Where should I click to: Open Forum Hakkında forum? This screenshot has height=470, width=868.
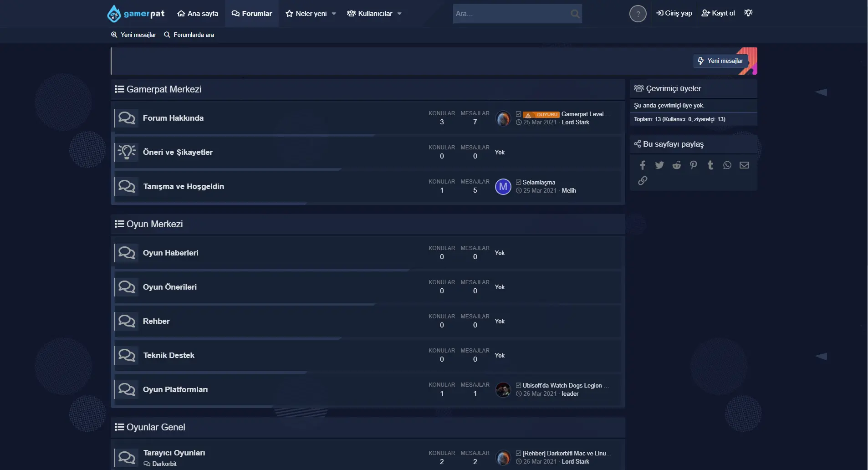pos(173,118)
